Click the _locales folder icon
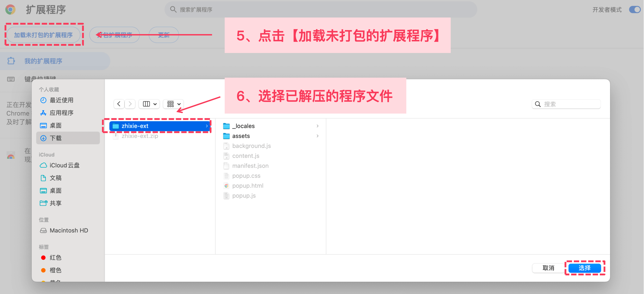The width and height of the screenshot is (644, 294). (x=226, y=126)
